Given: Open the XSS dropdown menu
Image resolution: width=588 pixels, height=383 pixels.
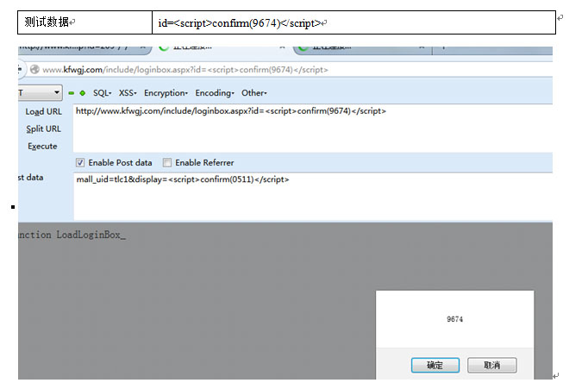Looking at the screenshot, I should tap(128, 93).
